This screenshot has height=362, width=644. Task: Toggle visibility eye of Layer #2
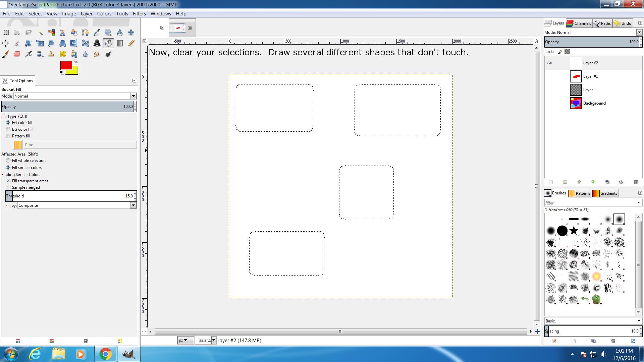tap(549, 63)
